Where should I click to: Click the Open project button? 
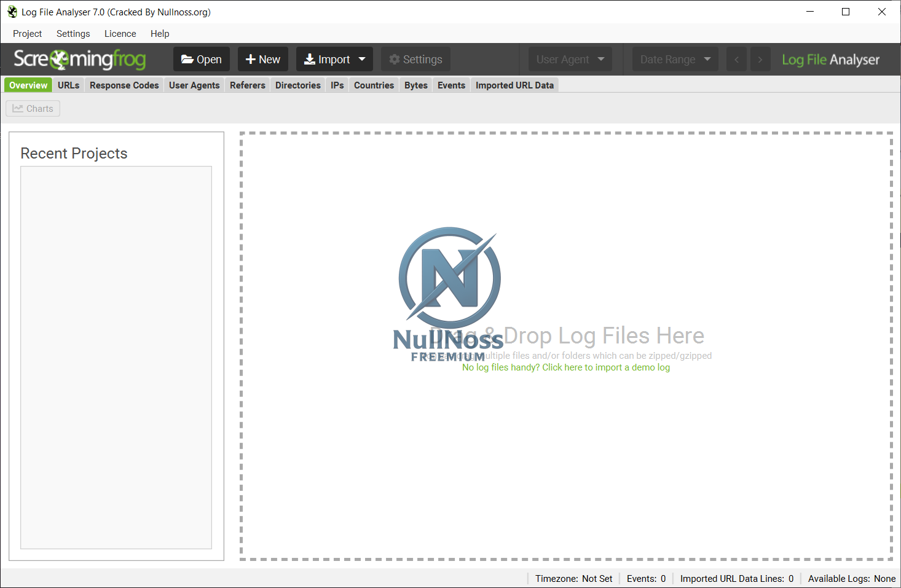pos(202,60)
